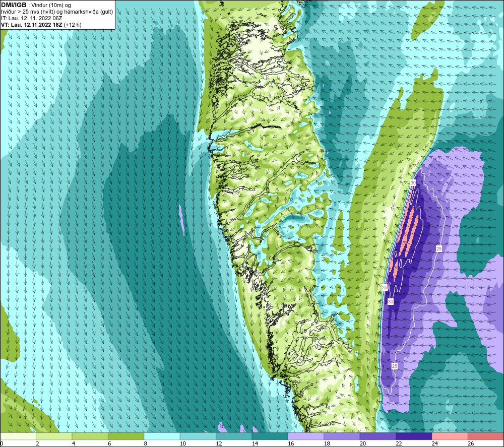The width and height of the screenshot is (504, 447).
Task: Click the legend scale number "10"
Action: click(x=182, y=443)
